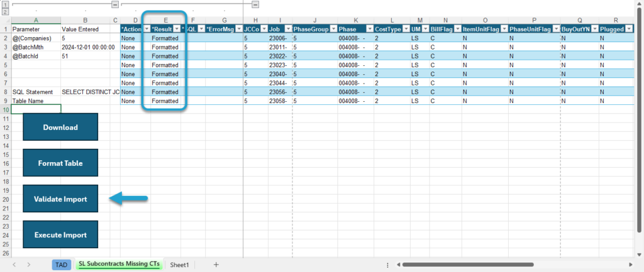The width and height of the screenshot is (644, 272).
Task: Open the PhaseGroup column filter dropdown
Action: click(x=333, y=29)
